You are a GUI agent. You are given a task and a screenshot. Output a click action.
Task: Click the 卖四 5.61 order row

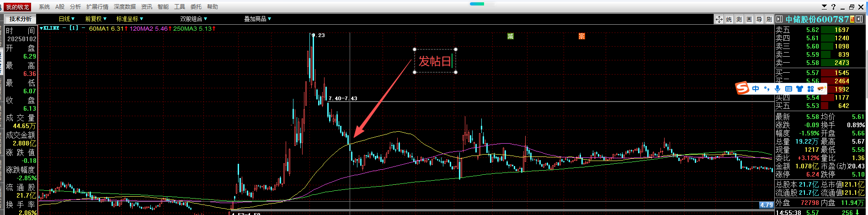(812, 38)
